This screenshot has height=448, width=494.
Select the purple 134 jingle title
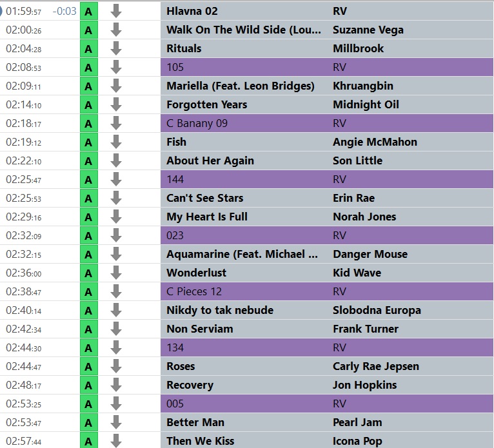pos(175,348)
